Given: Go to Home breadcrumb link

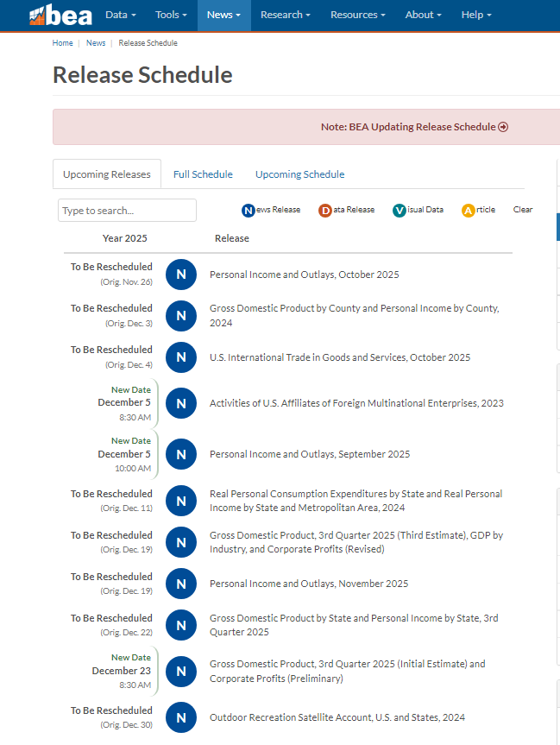Looking at the screenshot, I should (x=63, y=43).
